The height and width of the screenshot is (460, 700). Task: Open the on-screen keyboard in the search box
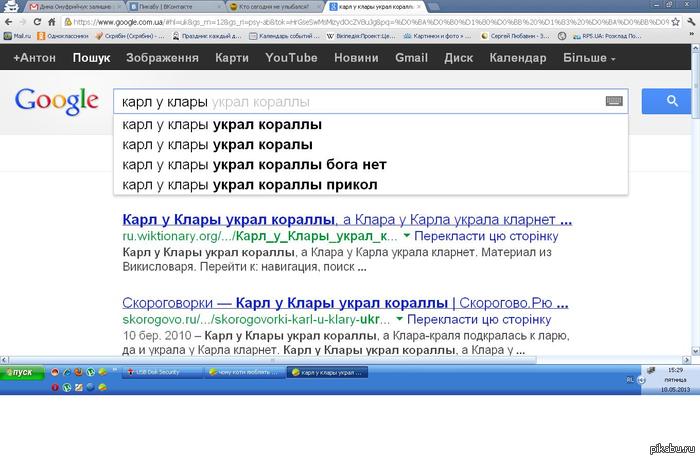(x=615, y=102)
